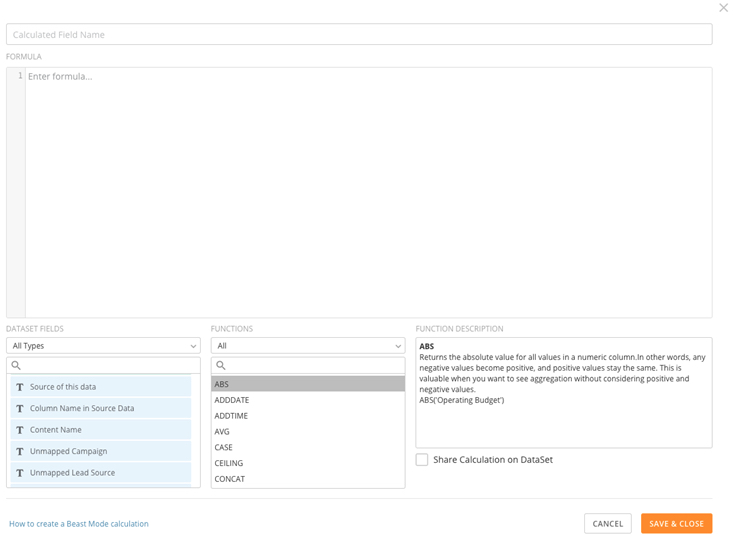Focus the Calculated Field Name input
The image size is (733, 545).
click(359, 35)
